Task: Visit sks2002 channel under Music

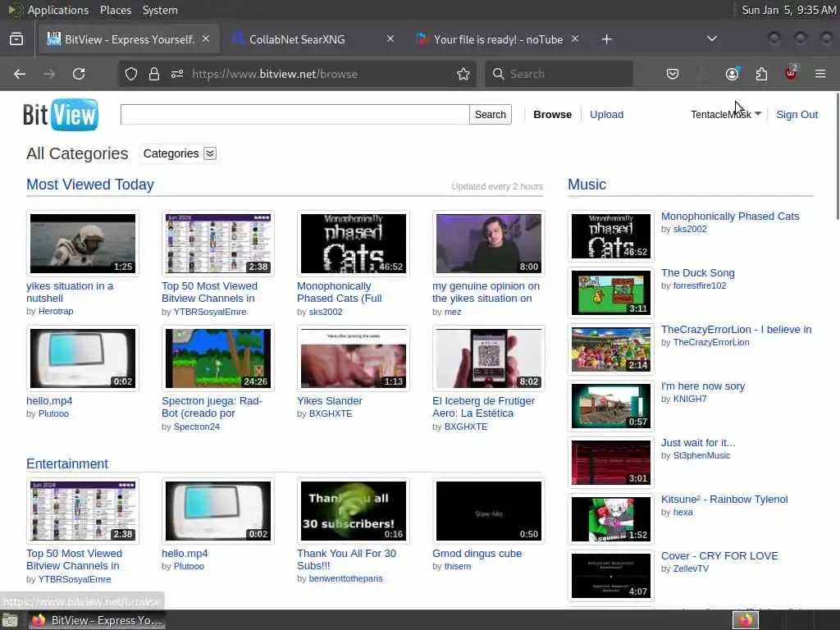Action: (x=690, y=230)
